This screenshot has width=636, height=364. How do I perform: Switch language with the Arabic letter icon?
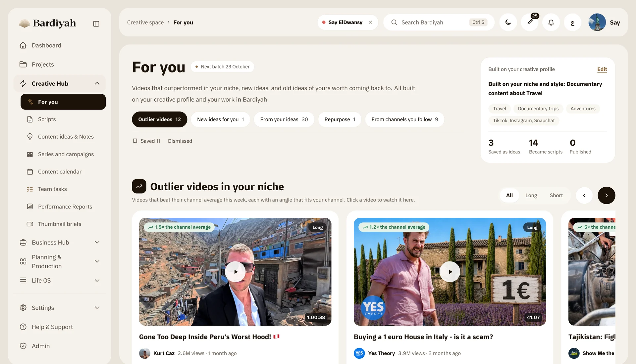point(572,23)
